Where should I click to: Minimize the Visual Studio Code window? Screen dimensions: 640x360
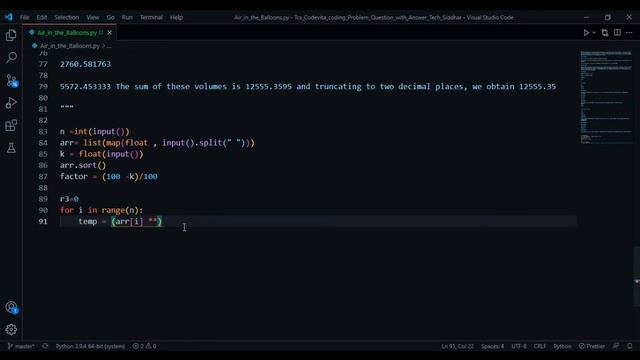pyautogui.click(x=586, y=17)
